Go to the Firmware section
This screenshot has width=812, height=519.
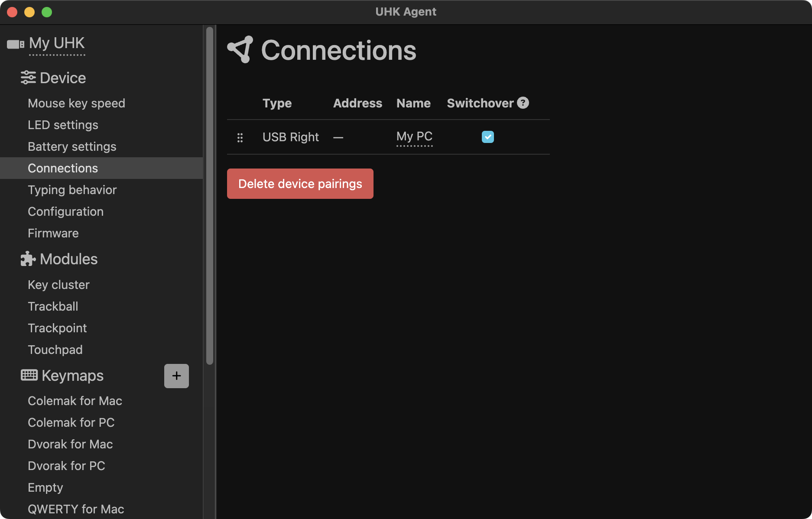click(53, 233)
